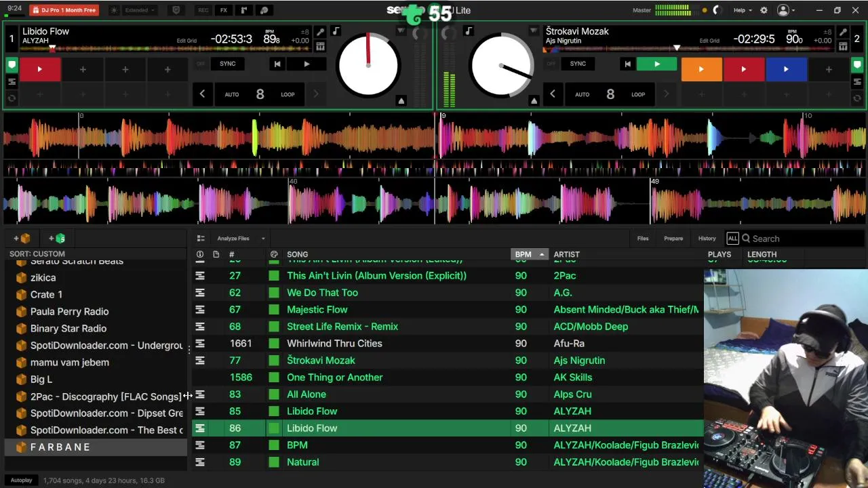
Task: Open the Help menu
Action: point(743,10)
